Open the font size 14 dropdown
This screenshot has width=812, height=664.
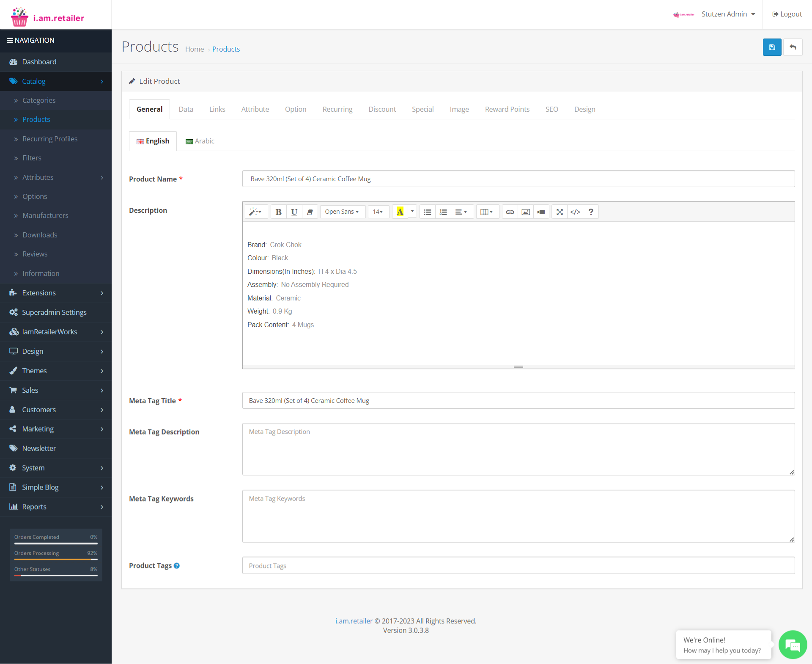[378, 212]
